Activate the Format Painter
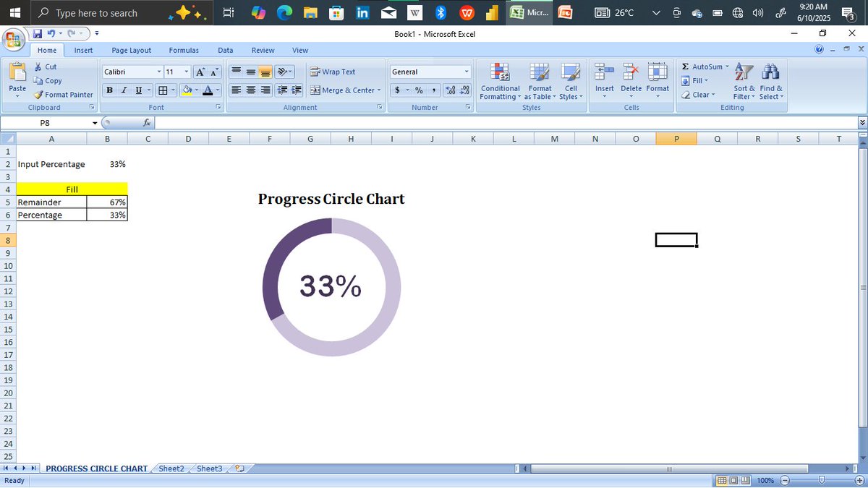This screenshot has height=488, width=868. pyautogui.click(x=64, y=95)
